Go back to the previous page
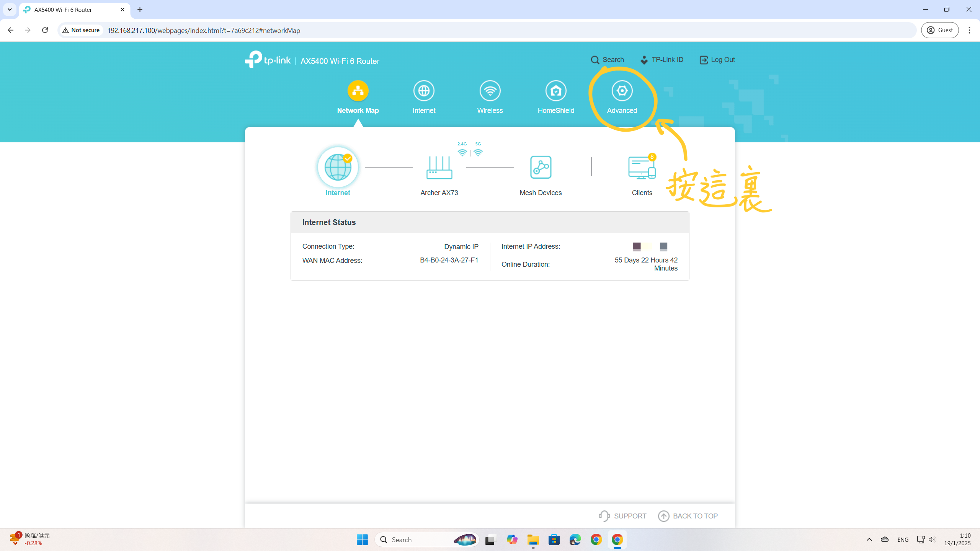 10,30
